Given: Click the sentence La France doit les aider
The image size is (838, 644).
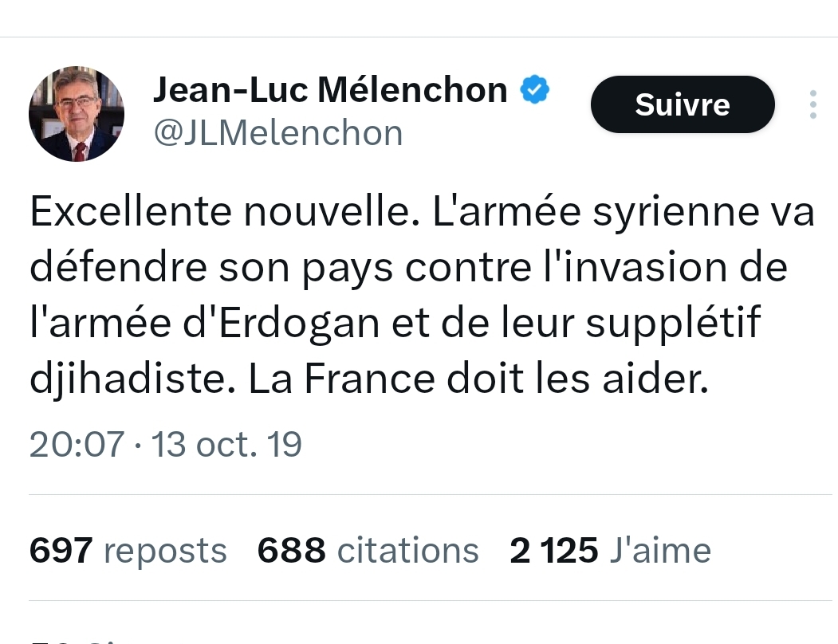Looking at the screenshot, I should tap(478, 380).
